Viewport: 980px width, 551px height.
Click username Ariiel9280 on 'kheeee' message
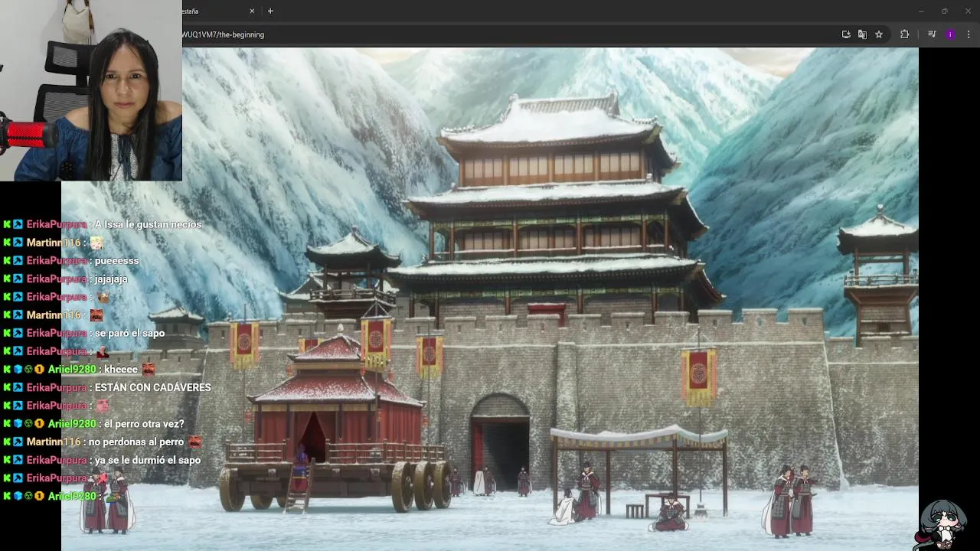click(71, 369)
